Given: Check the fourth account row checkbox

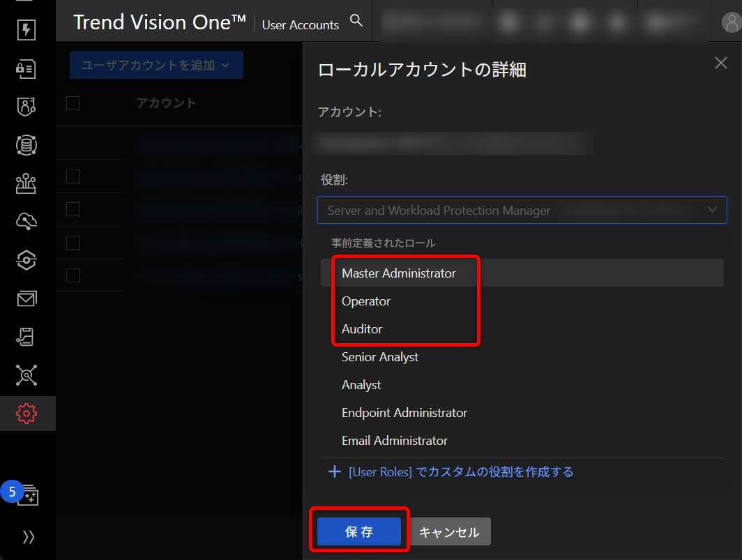Looking at the screenshot, I should click(73, 275).
